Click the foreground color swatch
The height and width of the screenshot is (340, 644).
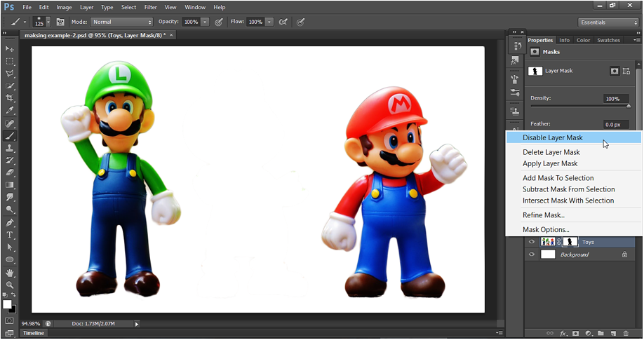[7, 304]
